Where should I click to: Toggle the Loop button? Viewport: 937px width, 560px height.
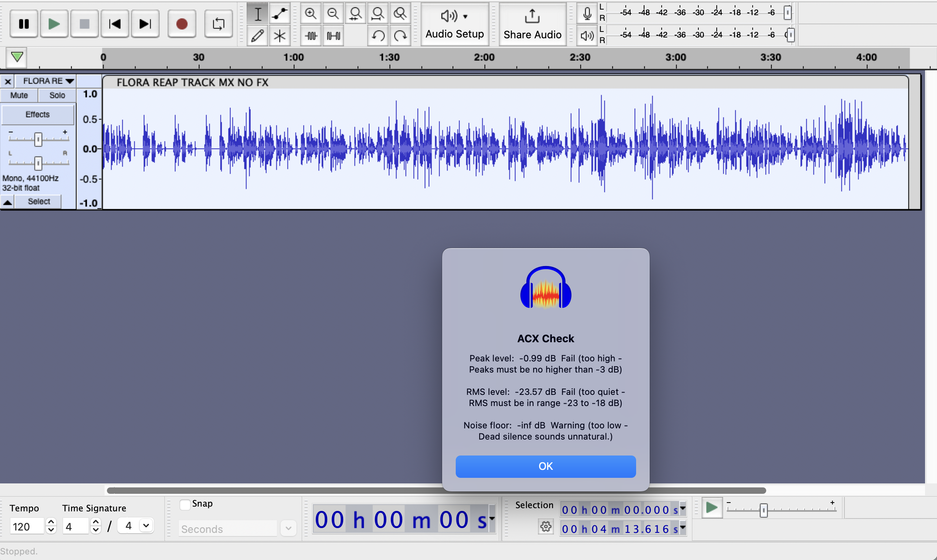pos(219,24)
